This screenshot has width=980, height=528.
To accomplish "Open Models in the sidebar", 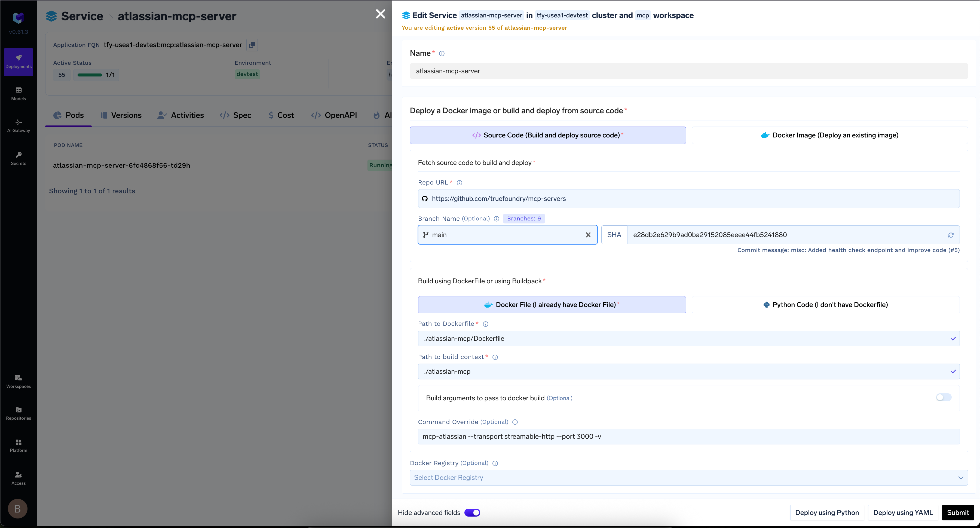I will (x=18, y=94).
